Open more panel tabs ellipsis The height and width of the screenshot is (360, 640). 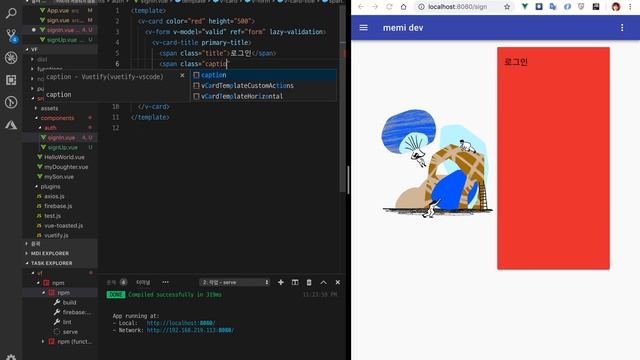(165, 282)
